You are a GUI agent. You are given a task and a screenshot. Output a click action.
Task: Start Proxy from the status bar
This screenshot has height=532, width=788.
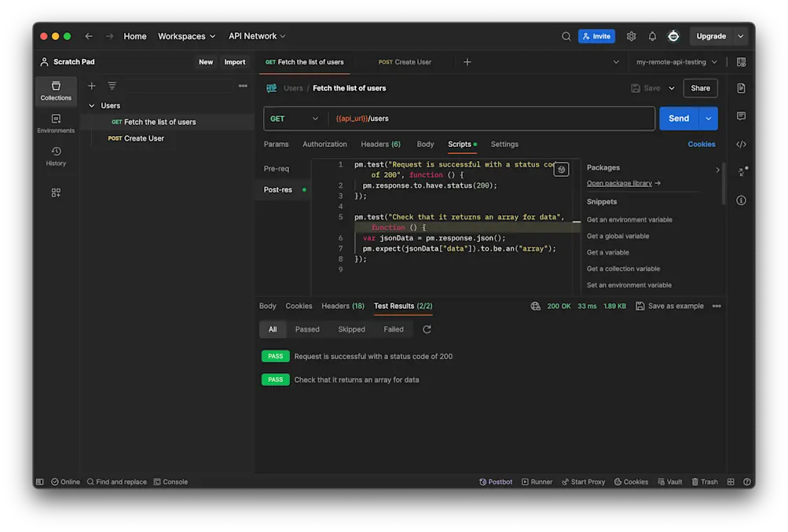point(583,482)
